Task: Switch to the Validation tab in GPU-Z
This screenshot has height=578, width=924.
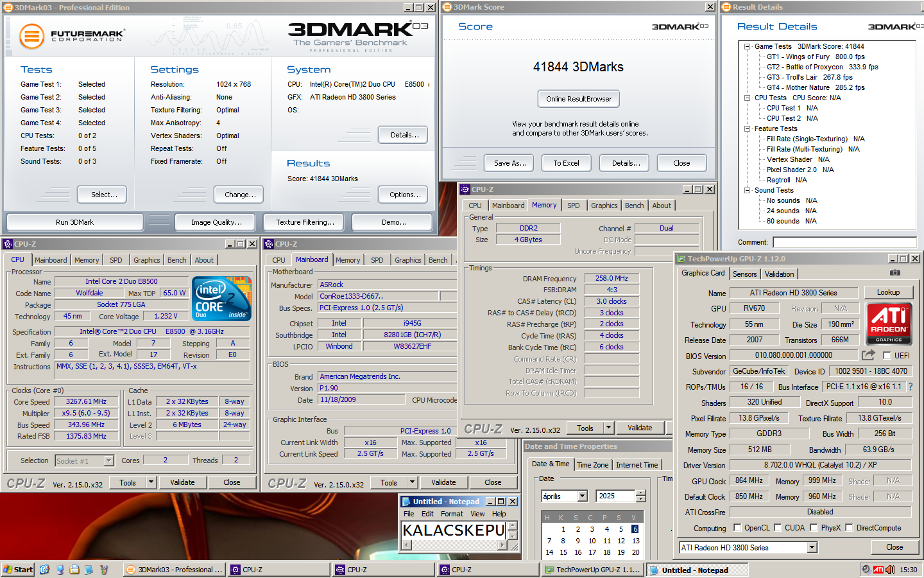Action: pyautogui.click(x=779, y=274)
